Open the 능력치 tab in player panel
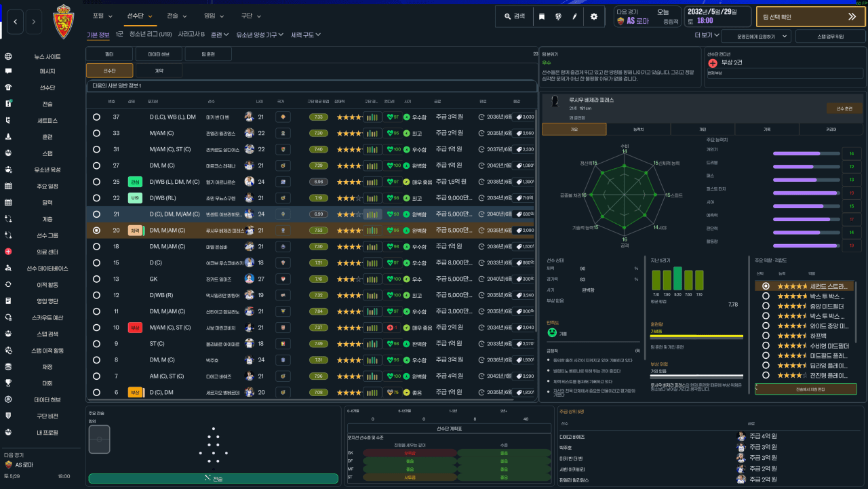The width and height of the screenshot is (868, 489). [639, 129]
